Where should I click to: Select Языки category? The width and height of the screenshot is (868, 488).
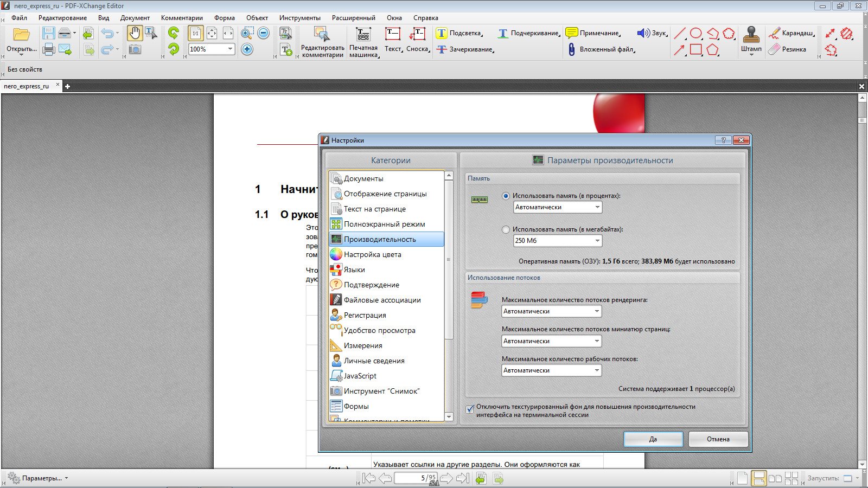tap(386, 269)
